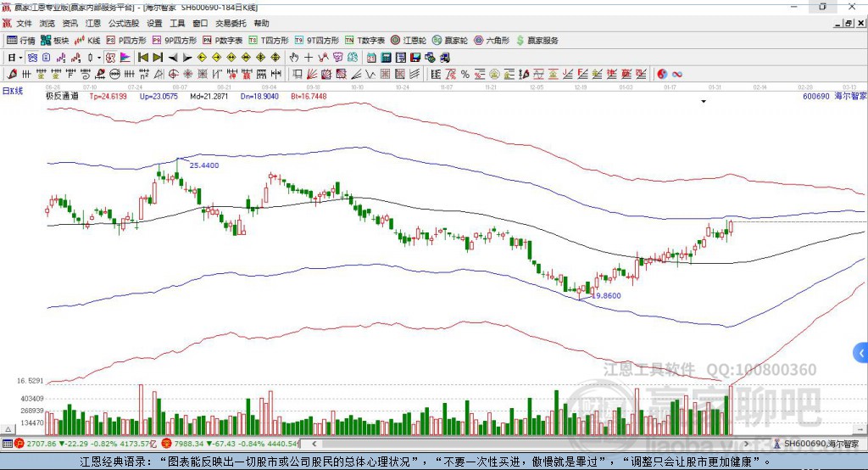Open the 板块 sector view
This screenshot has height=470, width=868.
[x=55, y=41]
